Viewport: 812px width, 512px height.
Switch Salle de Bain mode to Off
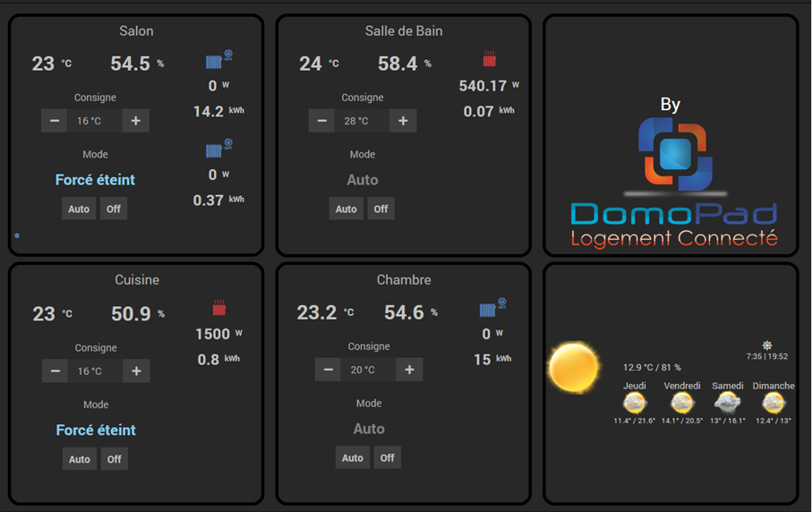pyautogui.click(x=380, y=209)
